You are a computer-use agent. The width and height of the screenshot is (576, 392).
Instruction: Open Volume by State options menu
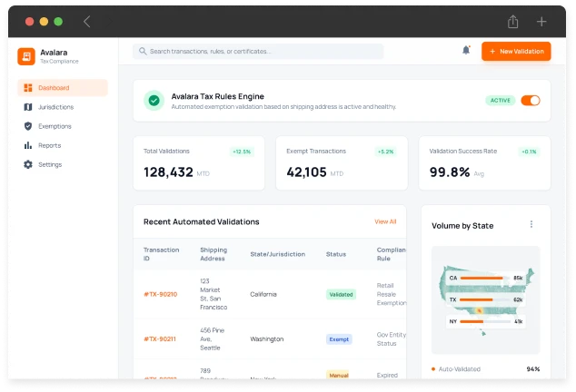(x=531, y=224)
